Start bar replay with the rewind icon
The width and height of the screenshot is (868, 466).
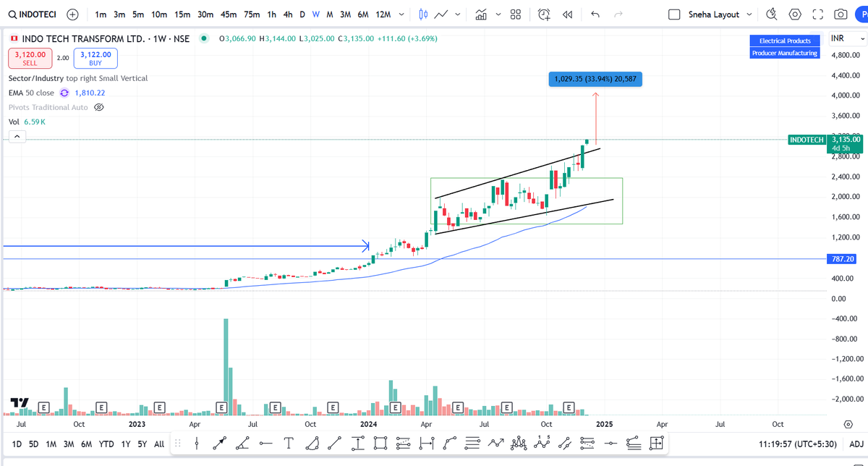click(x=568, y=14)
